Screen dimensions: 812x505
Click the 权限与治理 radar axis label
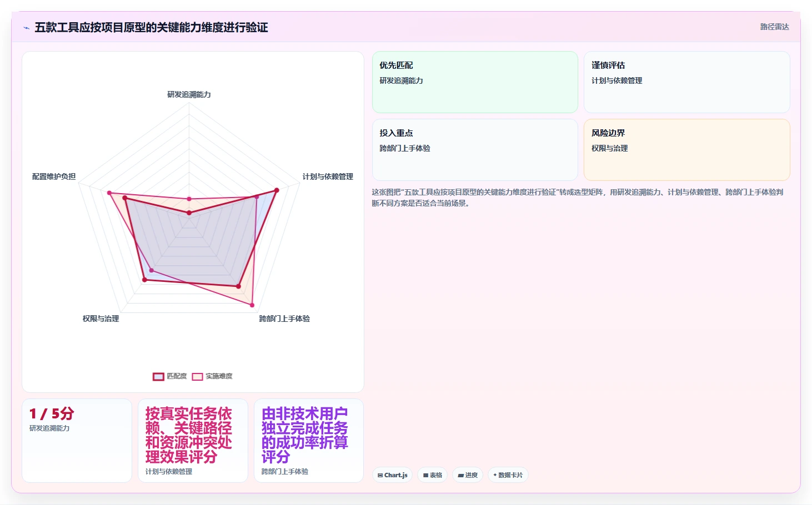coord(101,319)
